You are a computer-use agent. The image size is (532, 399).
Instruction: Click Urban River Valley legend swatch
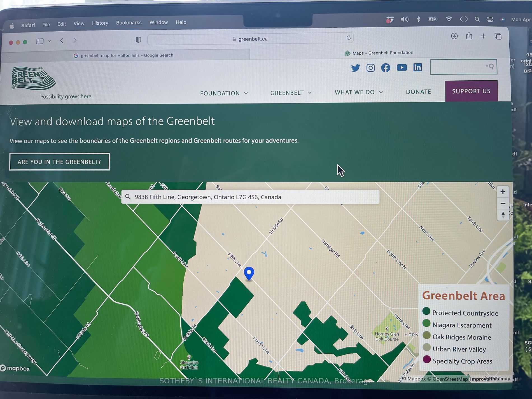click(x=426, y=347)
